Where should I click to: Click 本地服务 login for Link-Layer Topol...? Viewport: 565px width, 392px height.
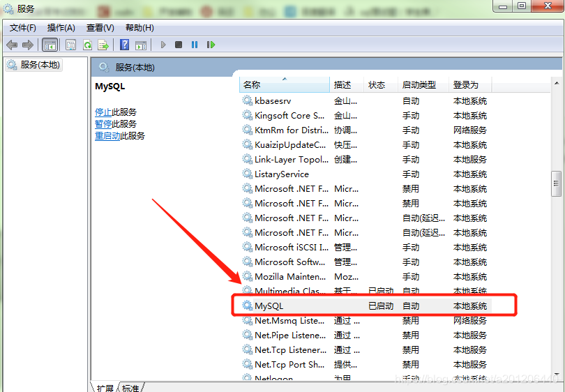[x=470, y=160]
